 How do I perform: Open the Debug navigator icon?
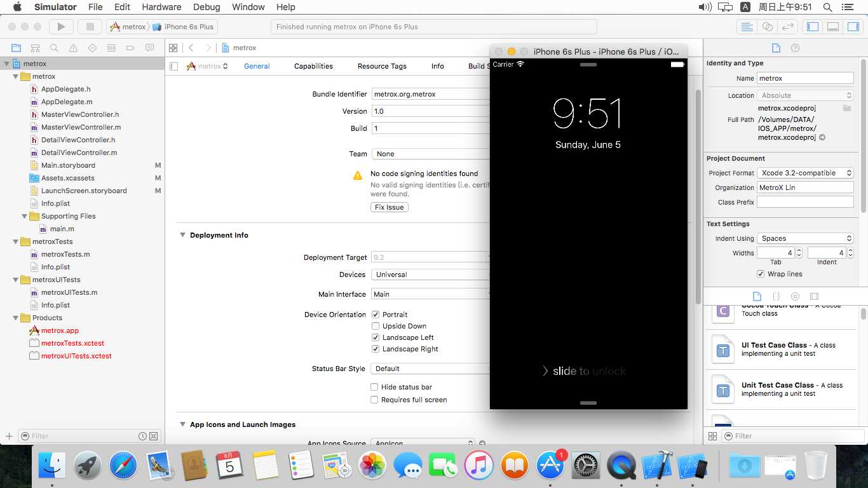112,48
